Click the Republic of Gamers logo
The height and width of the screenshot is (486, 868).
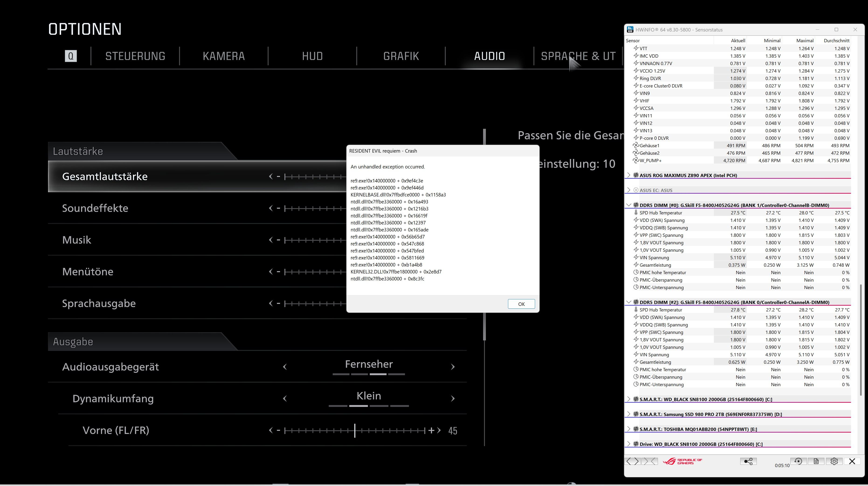point(682,461)
